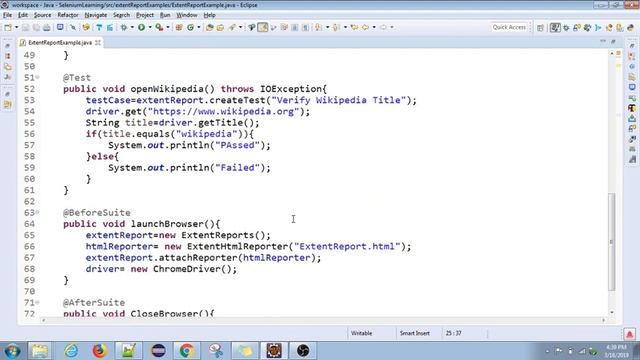Click the vertical scrollbar thumb in editor

(611, 242)
